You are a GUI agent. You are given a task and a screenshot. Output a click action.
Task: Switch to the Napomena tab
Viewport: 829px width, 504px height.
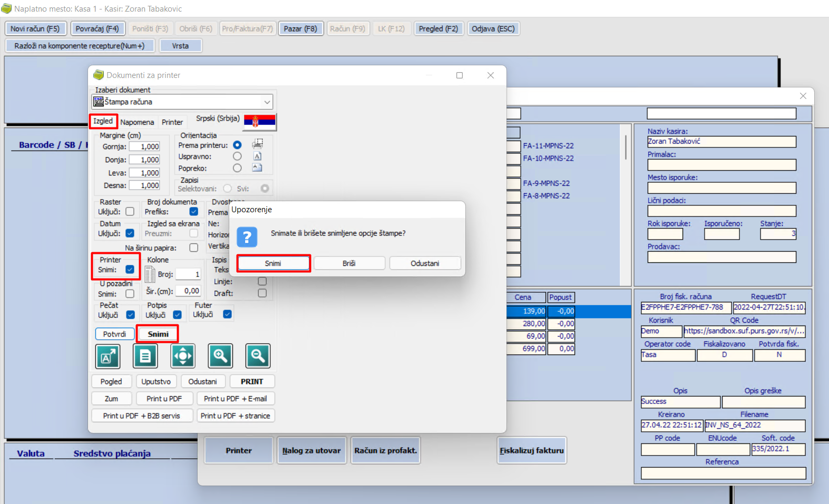137,122
